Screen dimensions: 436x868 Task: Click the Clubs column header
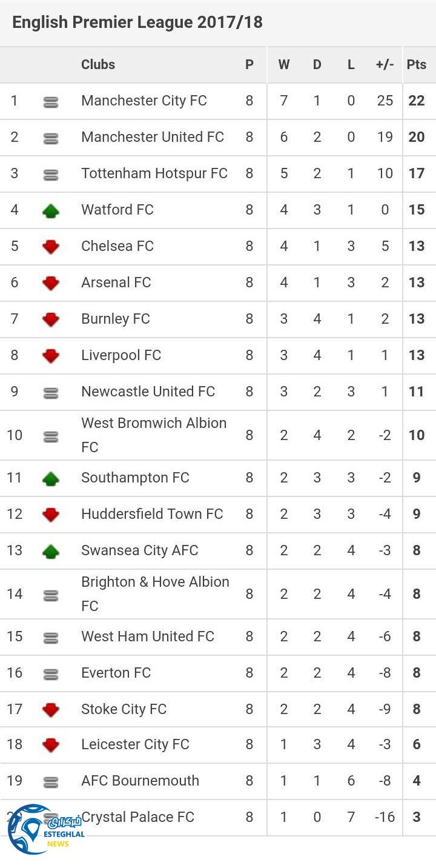[98, 64]
